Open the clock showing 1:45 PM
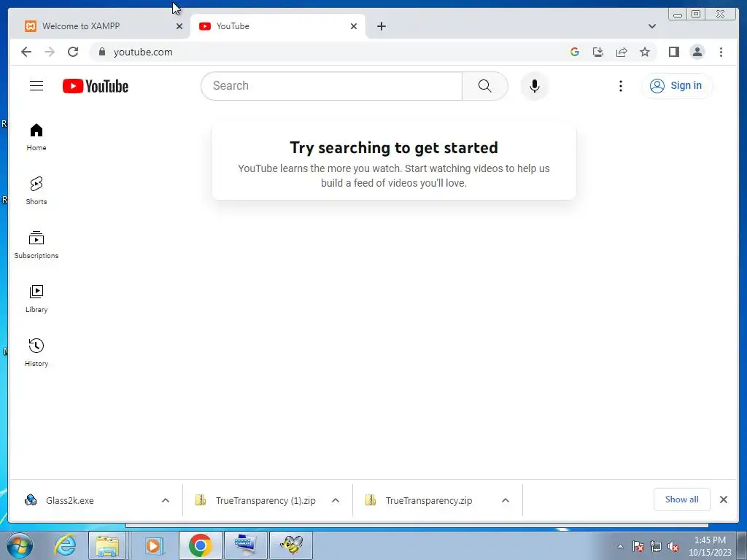 [710, 546]
